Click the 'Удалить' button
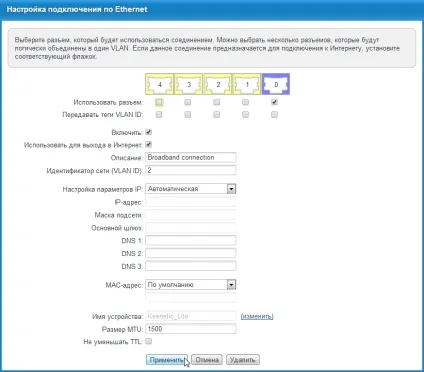This screenshot has width=424, height=372. coord(243,360)
